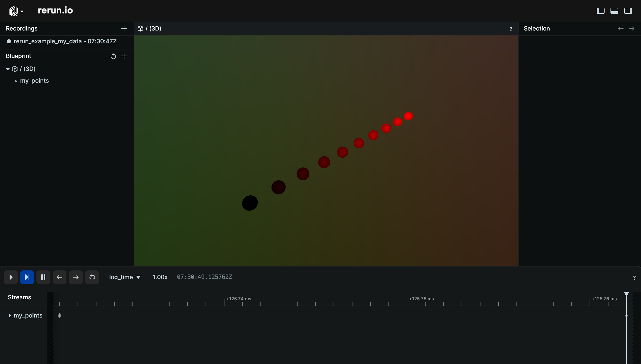Reset the blueprint

[113, 56]
